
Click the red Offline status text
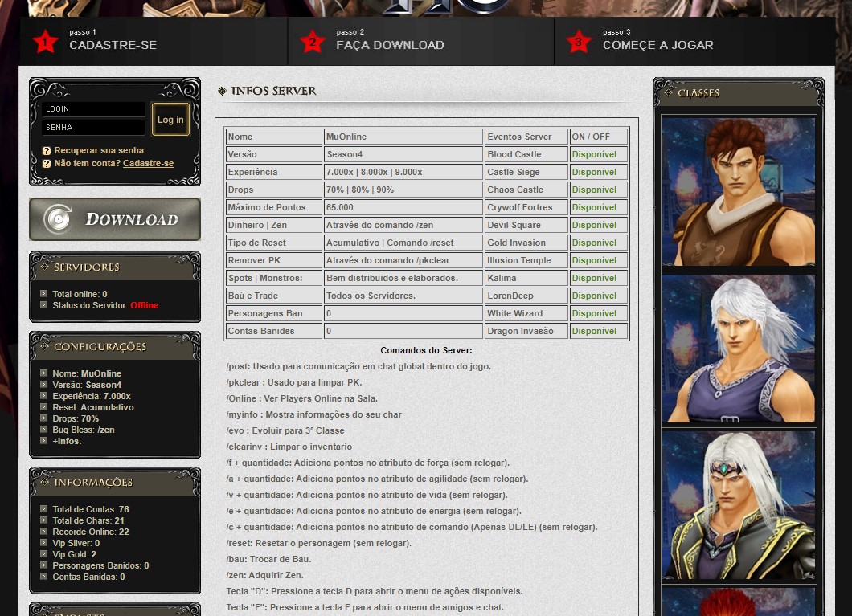(145, 305)
